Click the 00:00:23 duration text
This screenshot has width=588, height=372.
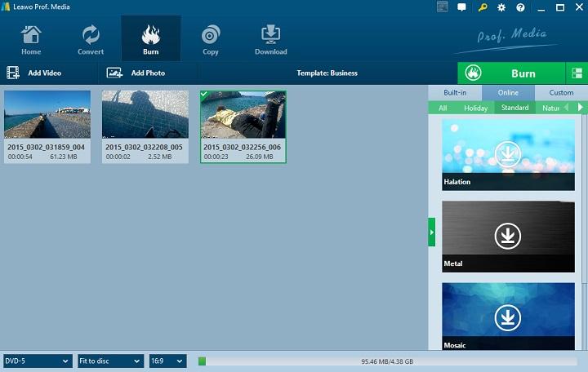[216, 157]
